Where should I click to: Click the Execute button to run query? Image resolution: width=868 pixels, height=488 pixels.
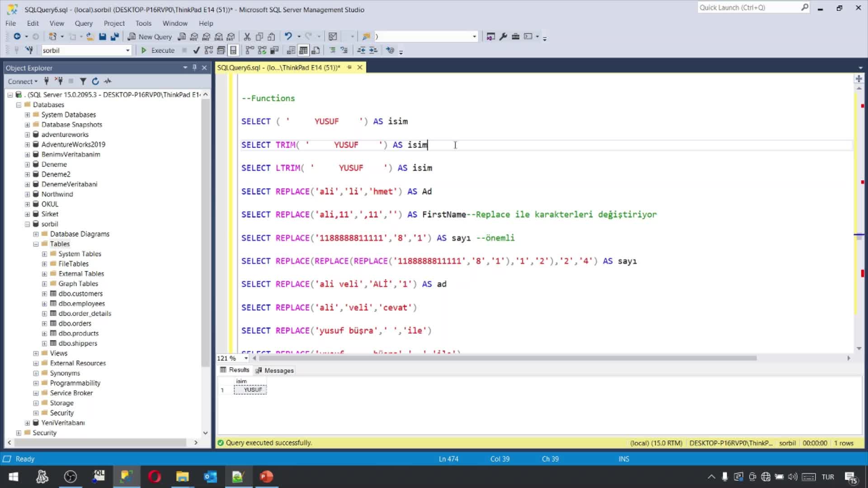point(157,50)
